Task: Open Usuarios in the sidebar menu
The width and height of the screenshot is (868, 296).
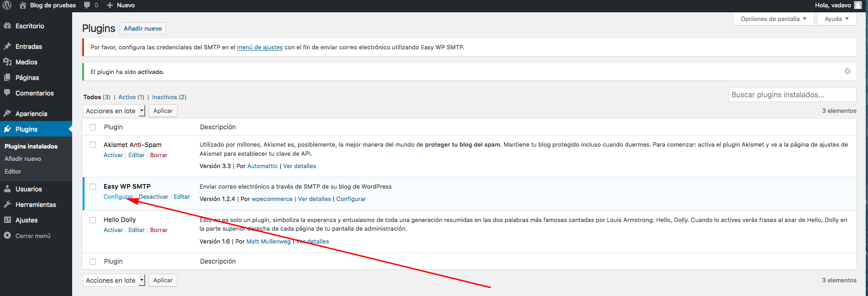Action: pyautogui.click(x=29, y=189)
